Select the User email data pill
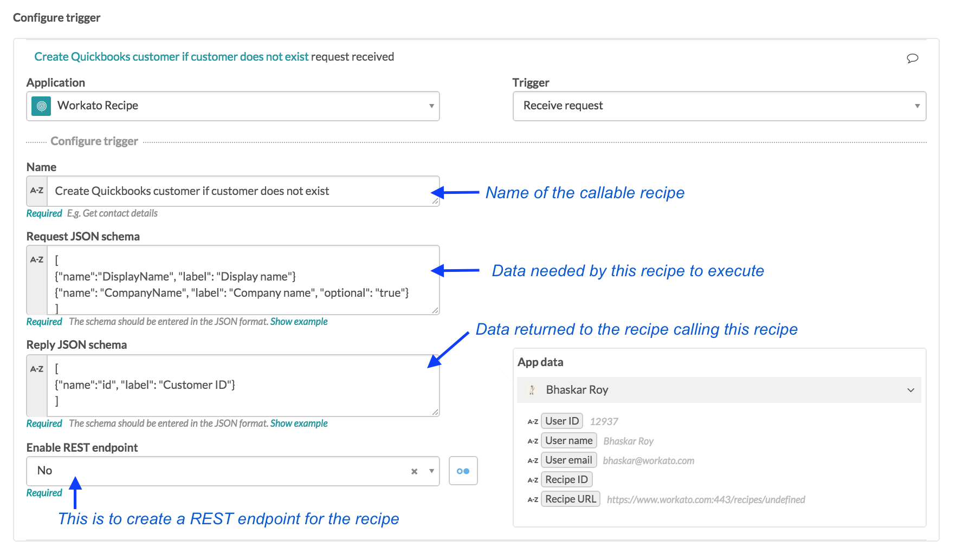This screenshot has height=560, width=956. (568, 460)
